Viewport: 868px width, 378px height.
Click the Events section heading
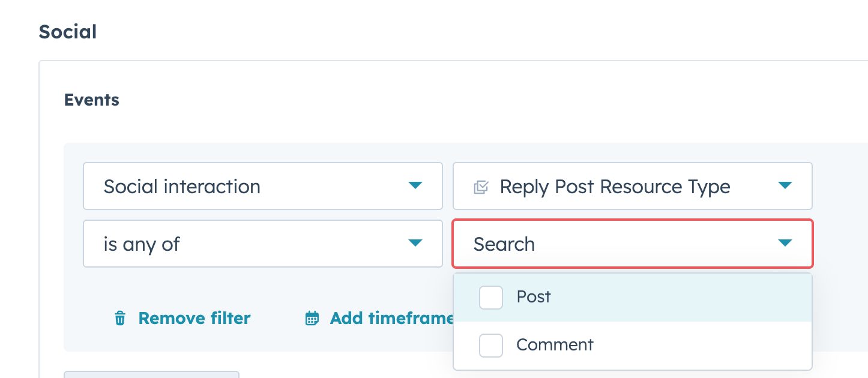coord(92,100)
